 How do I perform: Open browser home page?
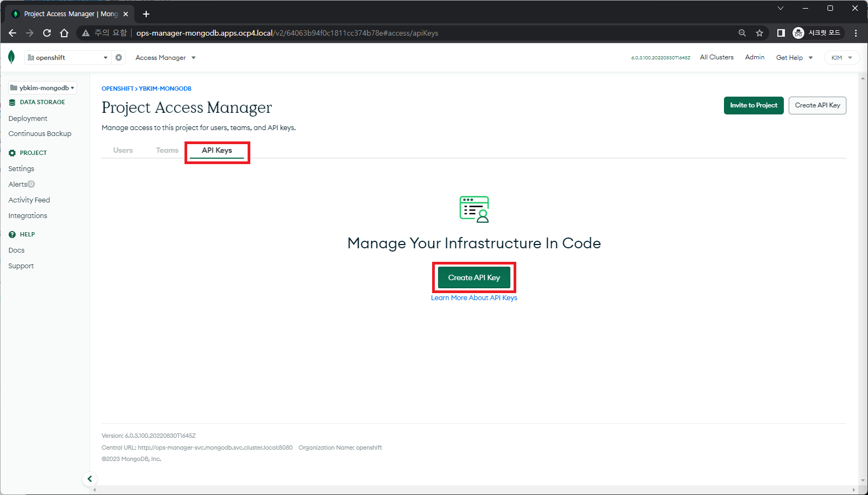click(64, 33)
